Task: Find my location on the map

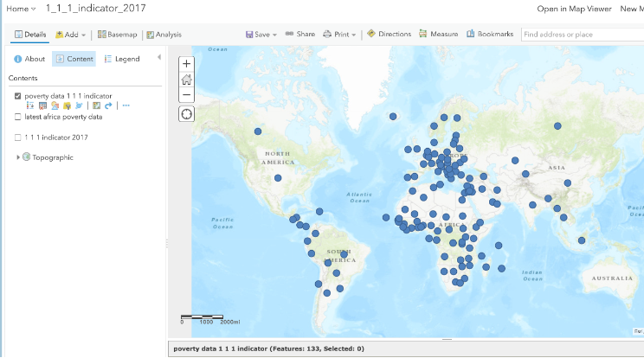Action: 186,114
